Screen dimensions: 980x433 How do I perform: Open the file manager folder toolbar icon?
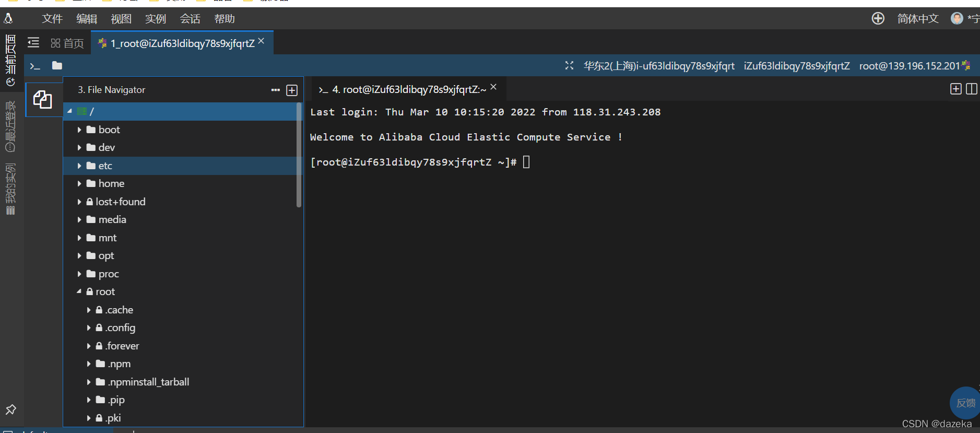tap(57, 65)
